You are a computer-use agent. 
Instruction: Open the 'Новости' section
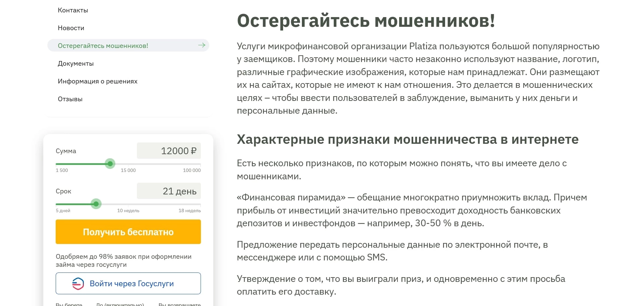click(71, 28)
